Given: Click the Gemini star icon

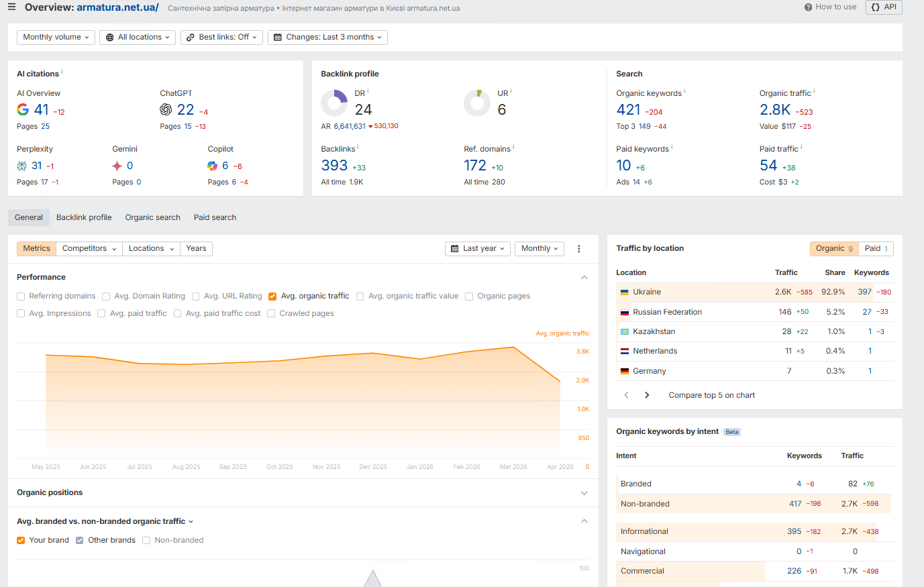Looking at the screenshot, I should tap(117, 166).
